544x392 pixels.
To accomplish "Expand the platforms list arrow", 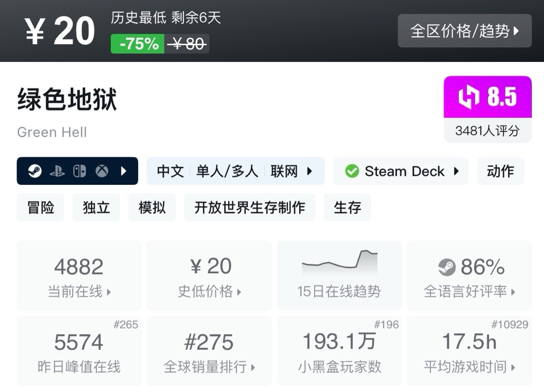I will 124,171.
